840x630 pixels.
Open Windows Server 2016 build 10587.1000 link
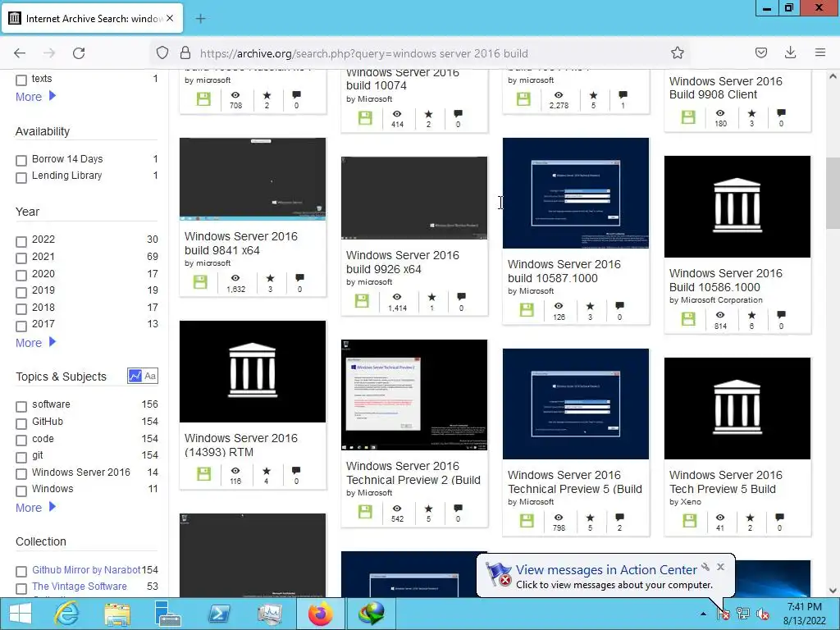pyautogui.click(x=564, y=271)
